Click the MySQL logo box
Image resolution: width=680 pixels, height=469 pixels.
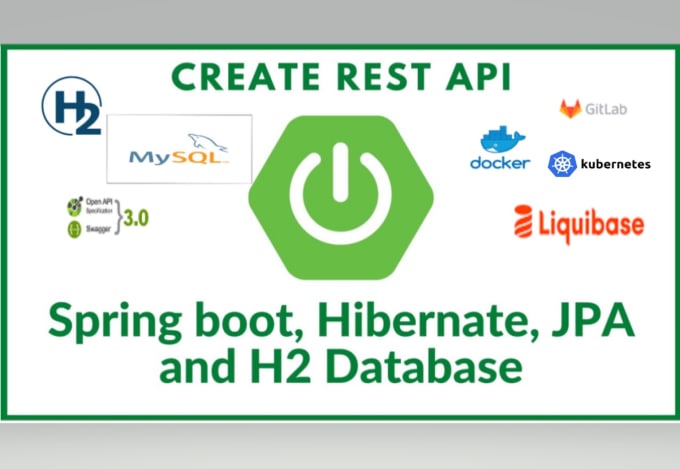[x=179, y=149]
